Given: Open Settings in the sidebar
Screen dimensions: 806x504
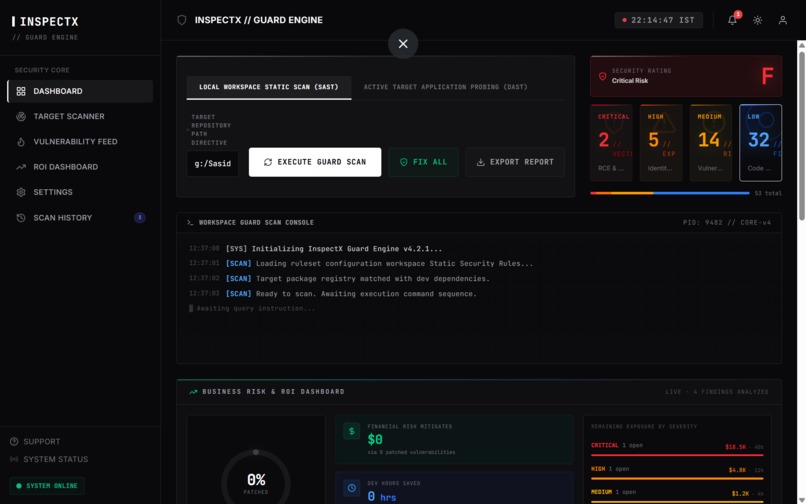Looking at the screenshot, I should click(x=80, y=192).
